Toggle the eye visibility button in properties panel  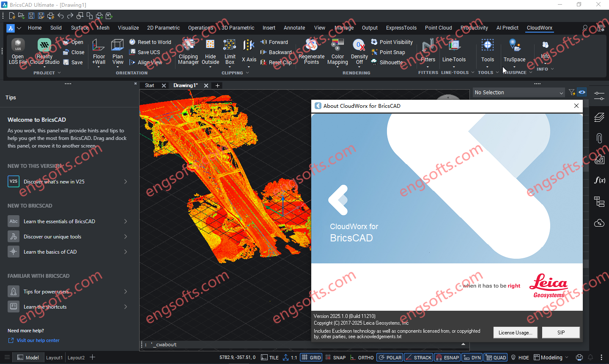(x=582, y=92)
